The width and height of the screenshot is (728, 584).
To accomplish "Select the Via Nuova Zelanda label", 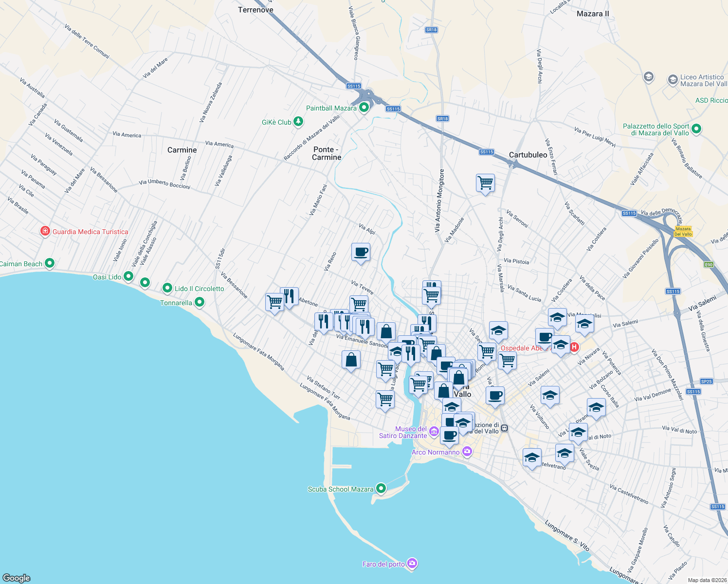I will [211, 102].
